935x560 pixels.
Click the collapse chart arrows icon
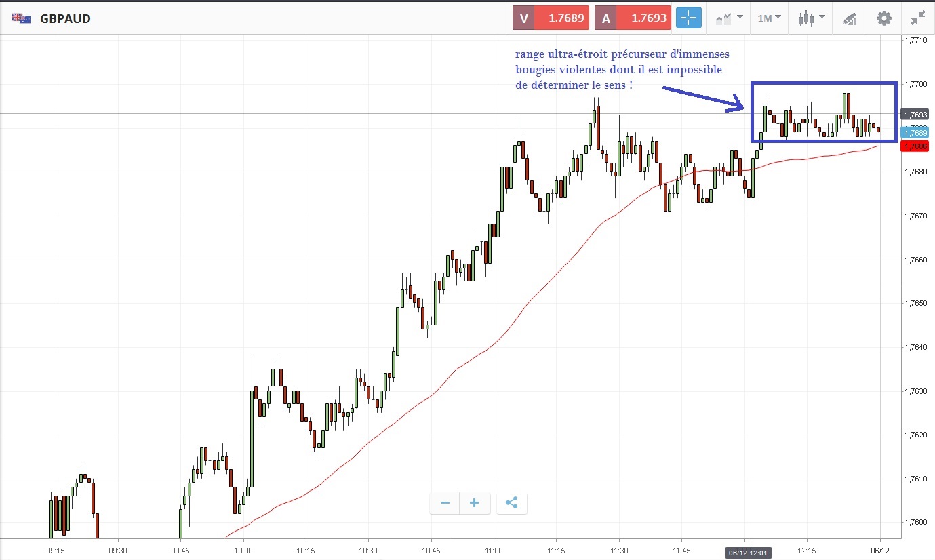[918, 18]
